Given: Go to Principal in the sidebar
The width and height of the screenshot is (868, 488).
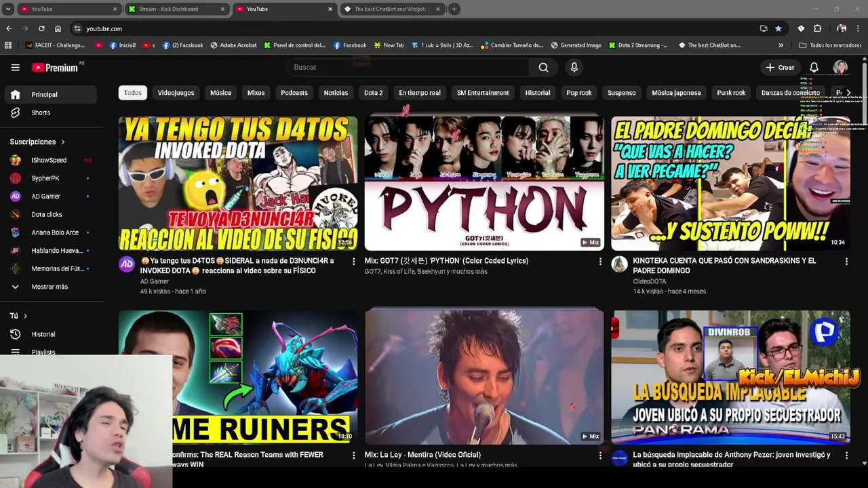Looking at the screenshot, I should pos(51,94).
